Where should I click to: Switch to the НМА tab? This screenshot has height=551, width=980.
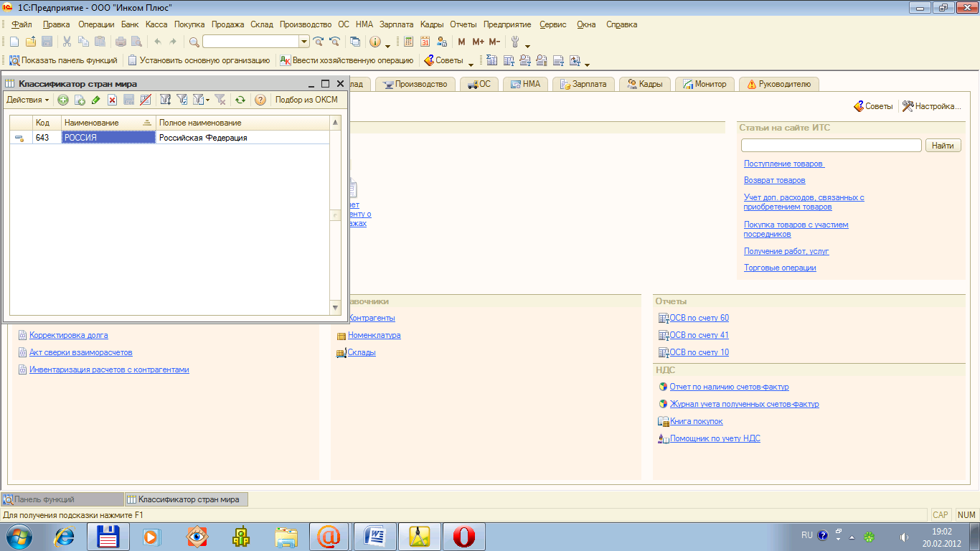point(524,84)
